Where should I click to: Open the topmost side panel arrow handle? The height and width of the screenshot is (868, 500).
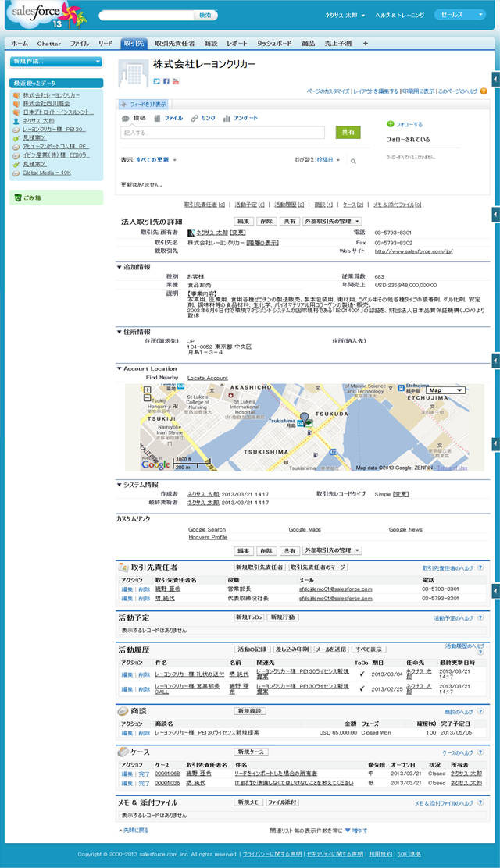point(495,78)
